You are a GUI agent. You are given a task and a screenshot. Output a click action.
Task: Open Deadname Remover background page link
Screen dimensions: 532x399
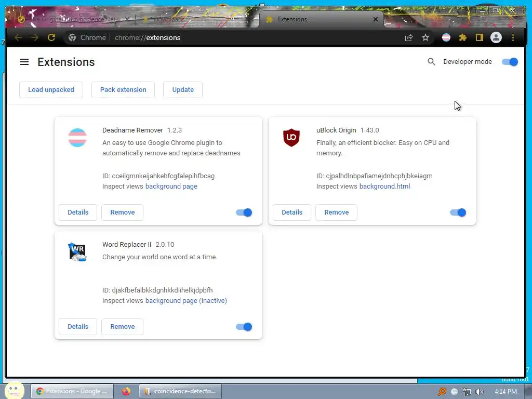coord(171,187)
